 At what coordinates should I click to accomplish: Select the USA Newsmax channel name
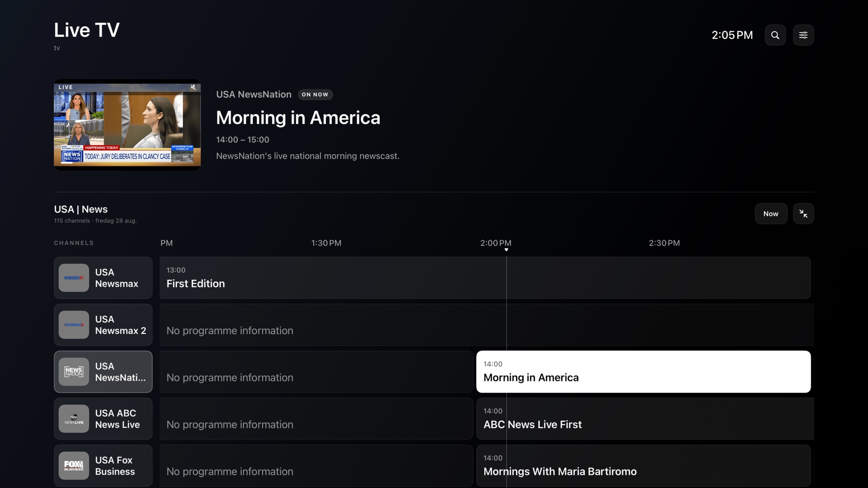(x=117, y=278)
